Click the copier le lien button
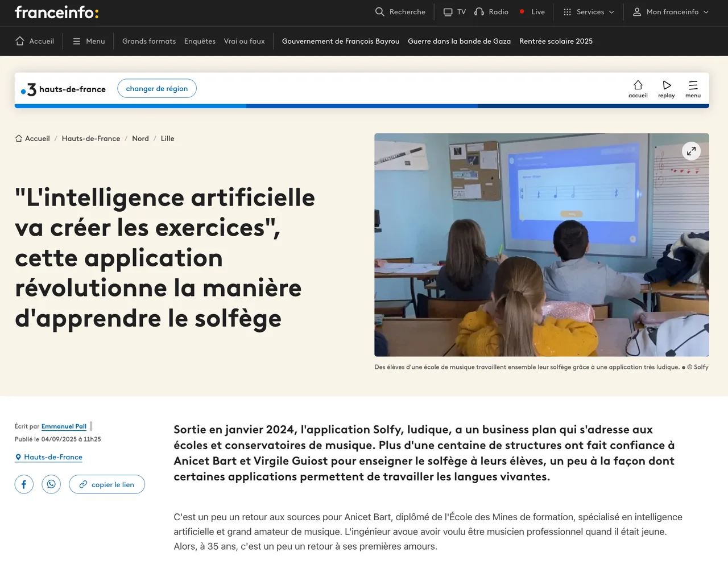 (x=107, y=484)
